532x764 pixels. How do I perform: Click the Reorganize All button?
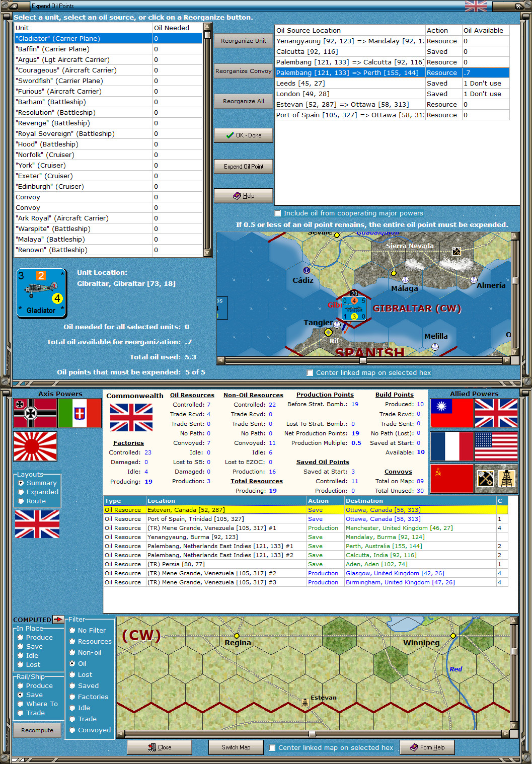244,101
